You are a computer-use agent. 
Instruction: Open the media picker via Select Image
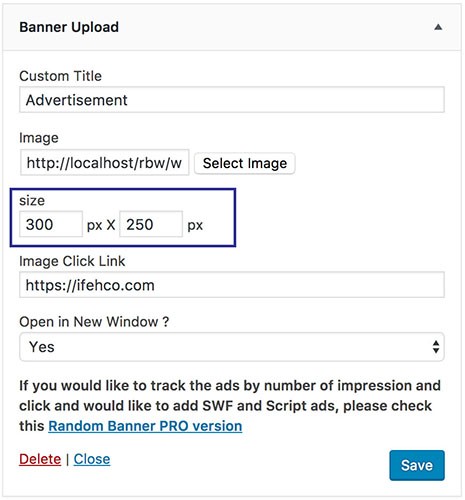(x=245, y=163)
